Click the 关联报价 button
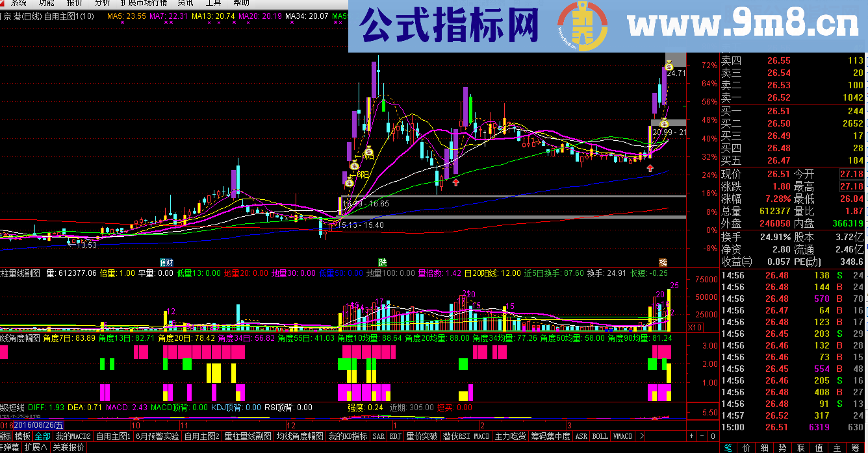 coord(68,447)
